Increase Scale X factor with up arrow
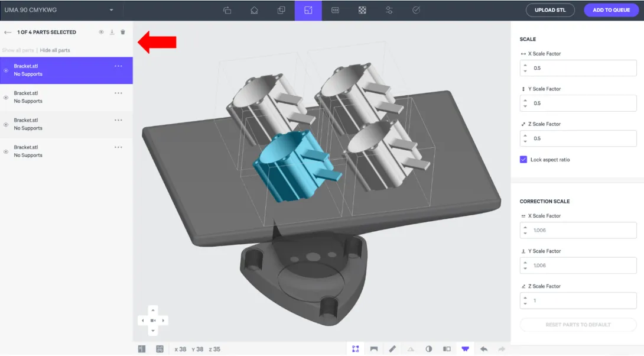The width and height of the screenshot is (644, 356). (x=525, y=66)
